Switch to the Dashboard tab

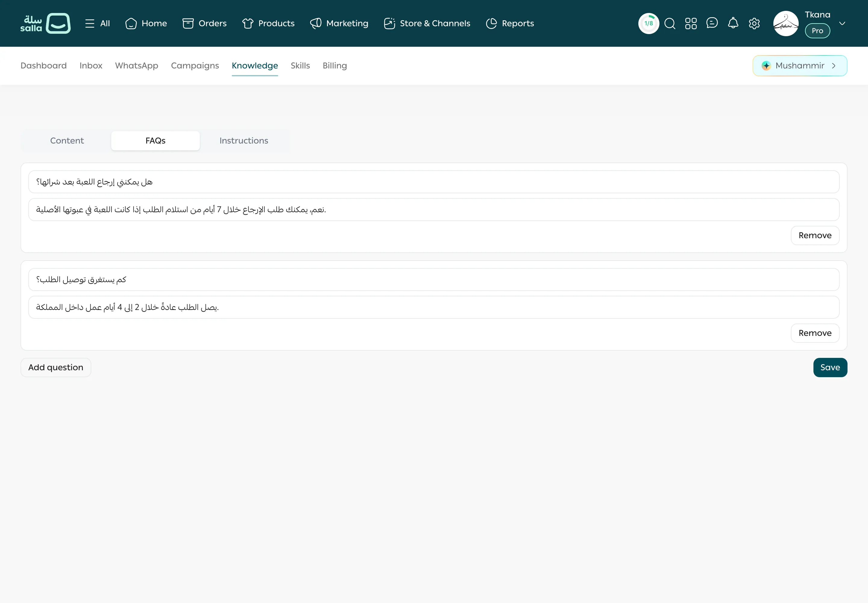(43, 66)
